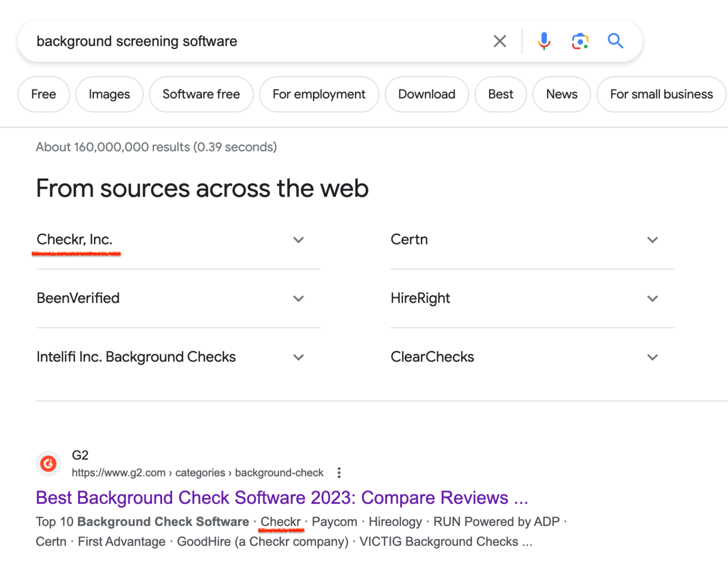
Task: Switch to the News filter
Action: coord(562,94)
